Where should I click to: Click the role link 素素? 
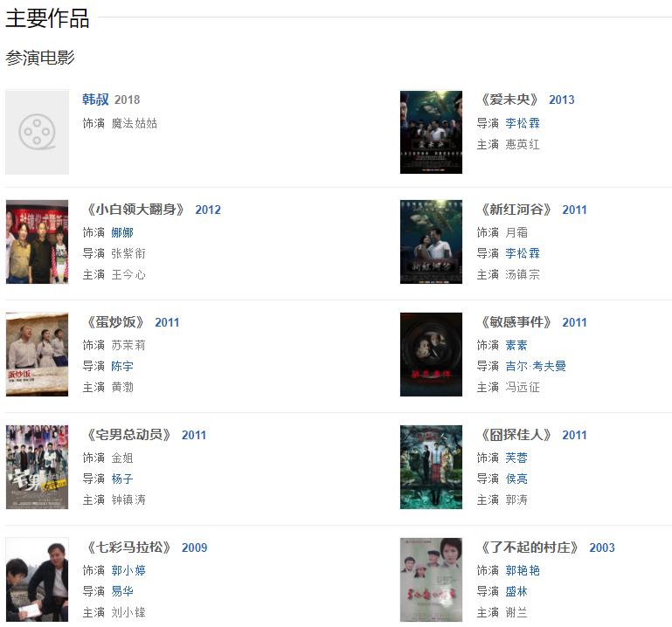(x=516, y=345)
